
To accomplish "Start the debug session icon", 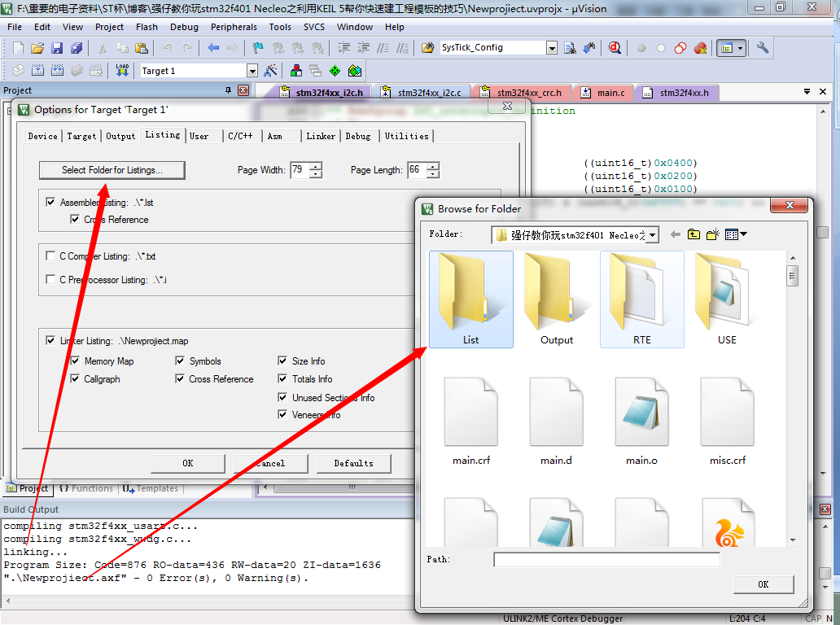I will [x=615, y=48].
